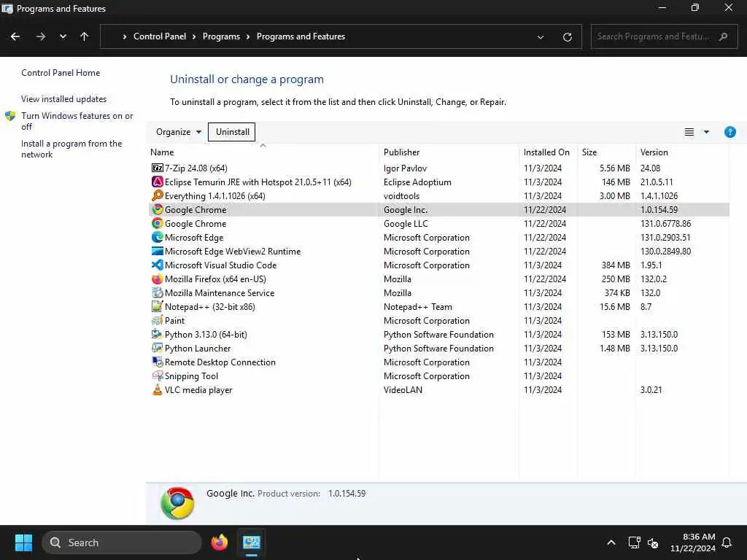Click the Python Launcher icon
The width and height of the screenshot is (747, 560).
(158, 348)
